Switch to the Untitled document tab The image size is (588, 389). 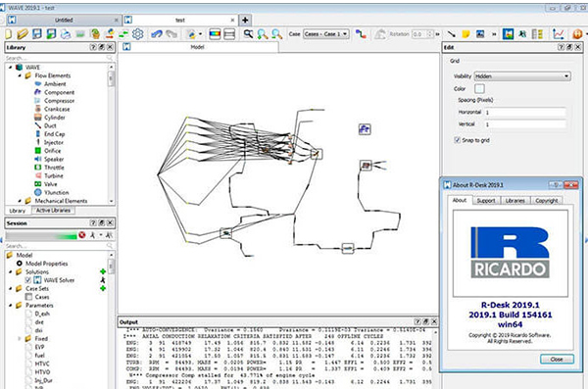coord(64,20)
